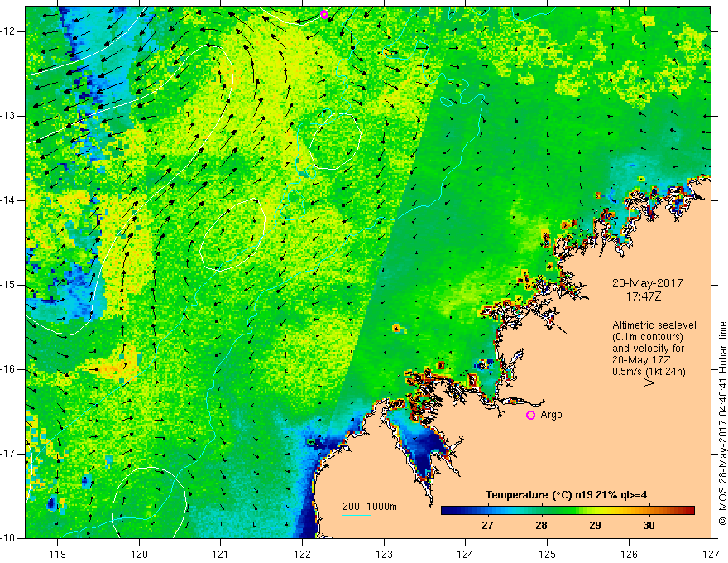Click the '200 1000m' depth legend text

(x=370, y=507)
